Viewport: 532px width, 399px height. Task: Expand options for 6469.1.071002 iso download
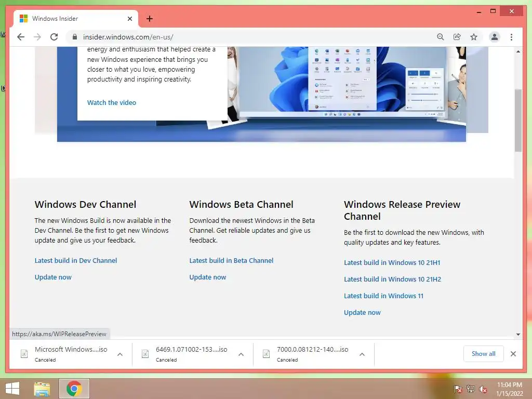pyautogui.click(x=241, y=354)
